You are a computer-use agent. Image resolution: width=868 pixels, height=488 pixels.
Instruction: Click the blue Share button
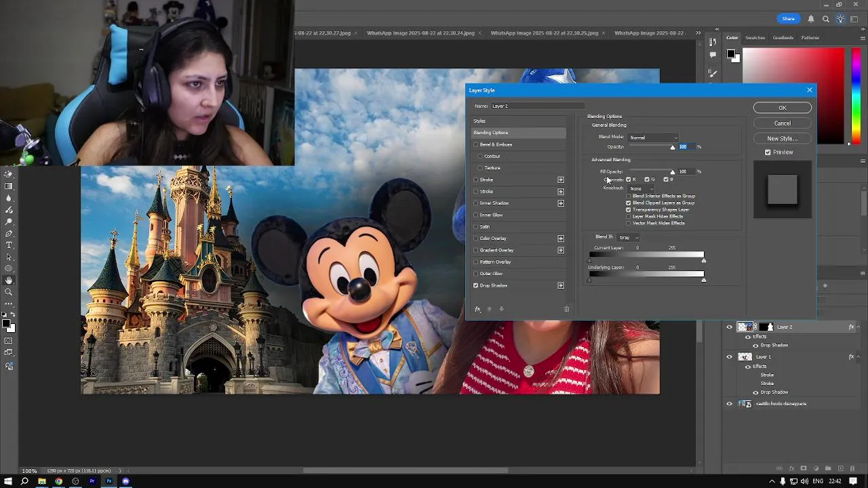click(788, 19)
